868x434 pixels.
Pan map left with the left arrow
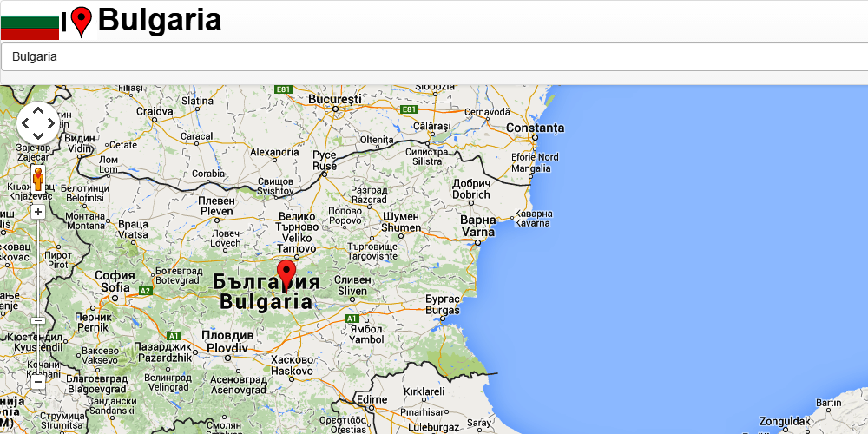pyautogui.click(x=25, y=123)
